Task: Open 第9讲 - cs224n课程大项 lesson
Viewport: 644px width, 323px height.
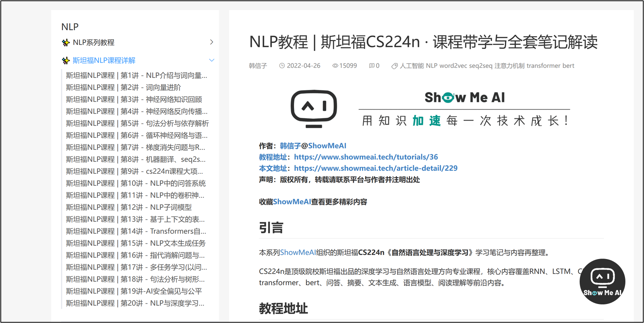Action: [134, 171]
